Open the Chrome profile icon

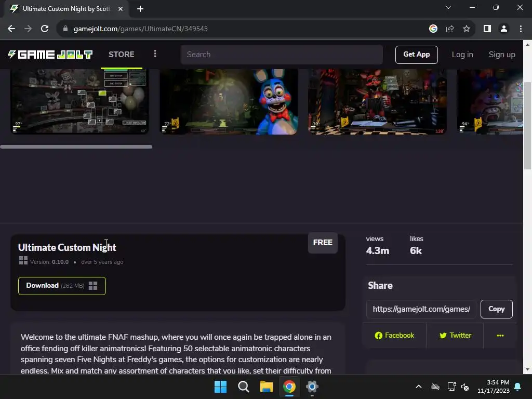pos(504,29)
